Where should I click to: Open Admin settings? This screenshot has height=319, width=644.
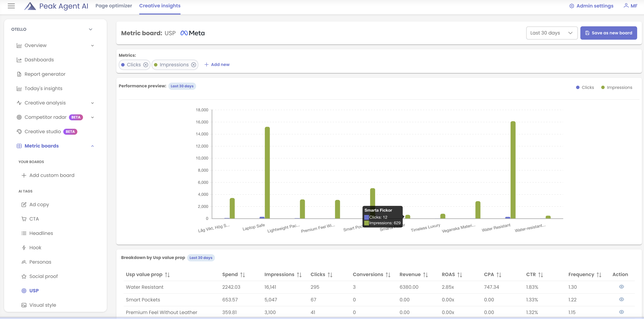click(x=591, y=6)
